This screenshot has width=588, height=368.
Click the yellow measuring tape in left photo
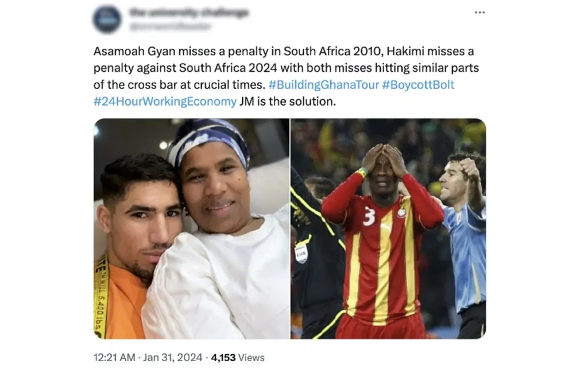coord(100,297)
